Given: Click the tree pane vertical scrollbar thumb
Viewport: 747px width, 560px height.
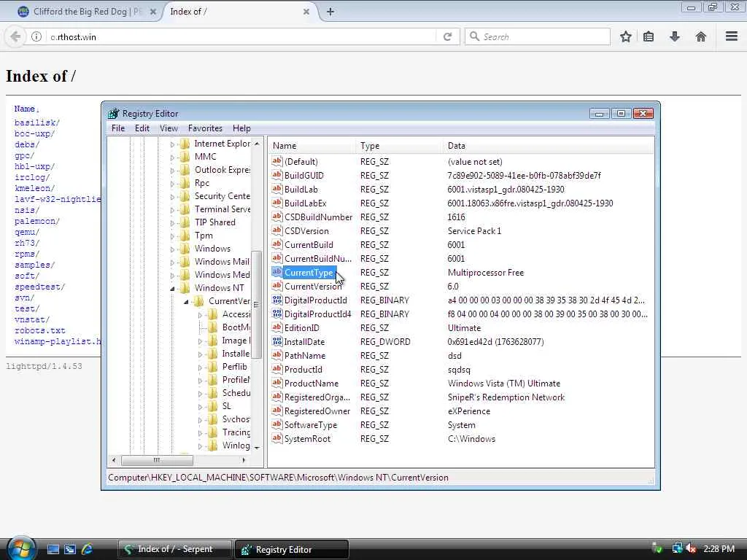Looking at the screenshot, I should click(x=256, y=305).
